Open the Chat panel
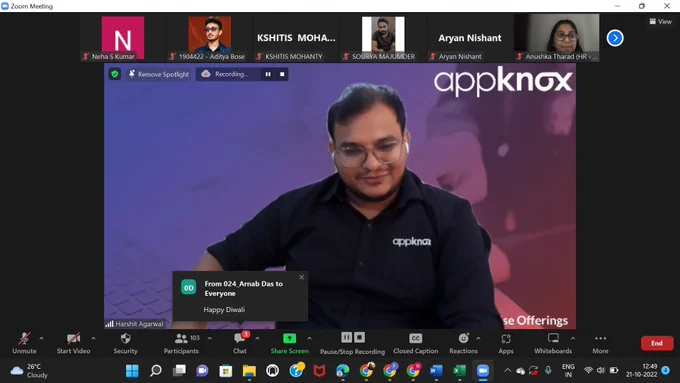Viewport: 680px width, 383px height. pyautogui.click(x=240, y=343)
